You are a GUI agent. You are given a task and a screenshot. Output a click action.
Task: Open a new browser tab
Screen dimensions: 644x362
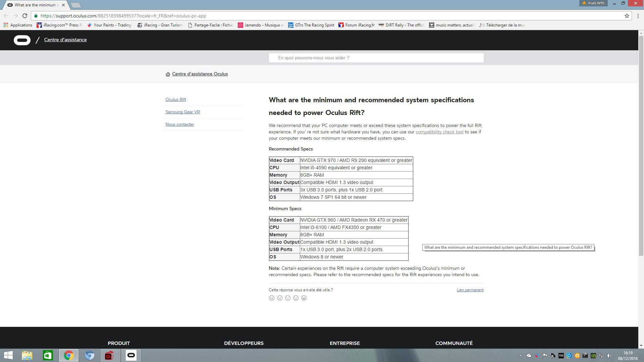click(x=76, y=5)
